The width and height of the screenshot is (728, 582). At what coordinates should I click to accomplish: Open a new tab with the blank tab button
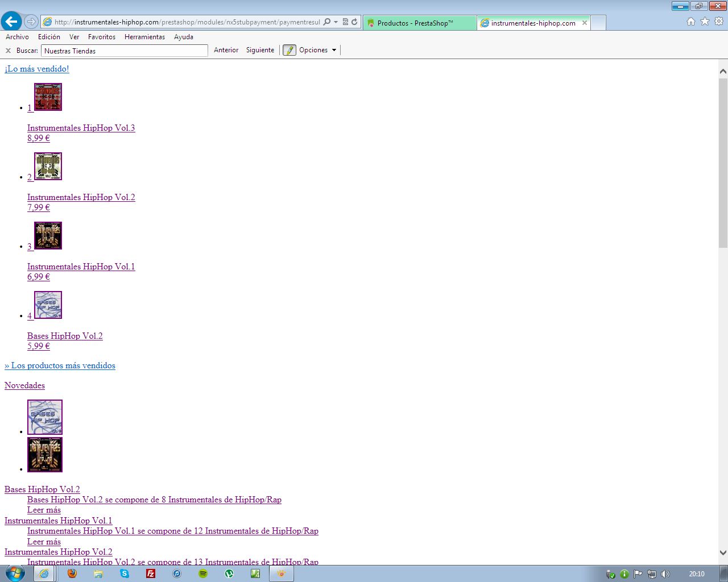click(x=598, y=23)
